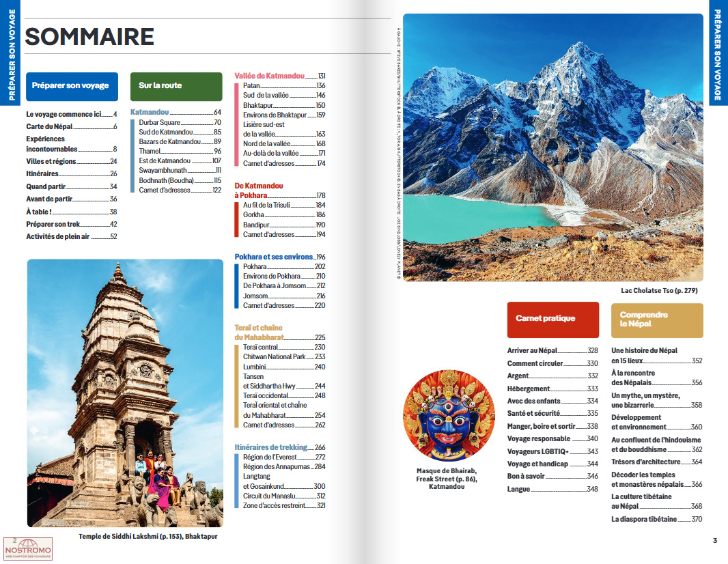
Task: Click the SOMMAIRE page title
Action: click(89, 37)
